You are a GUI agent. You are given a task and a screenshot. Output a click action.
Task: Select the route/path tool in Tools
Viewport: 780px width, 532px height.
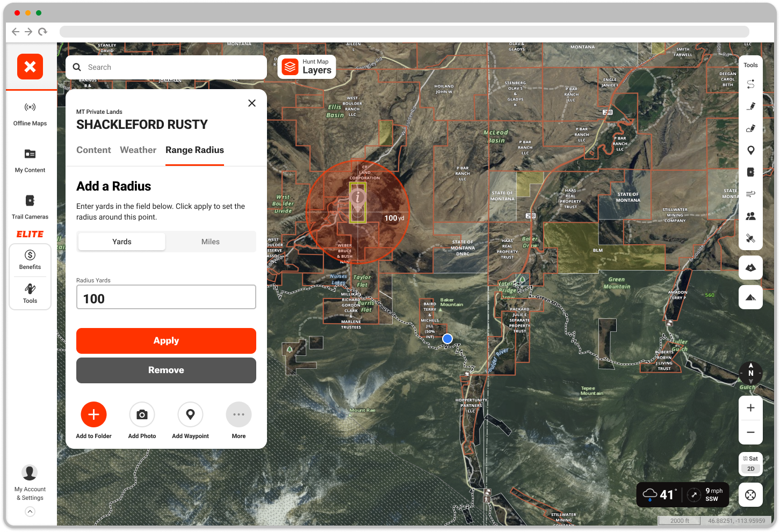point(751,84)
